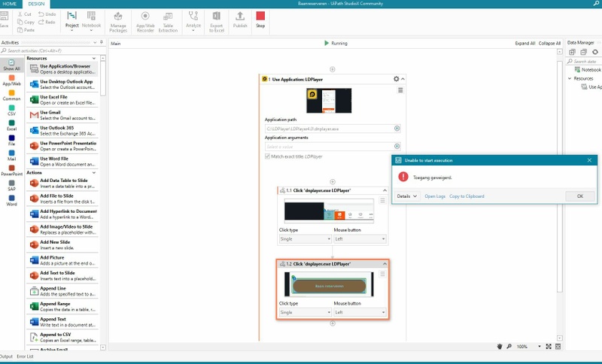Open Logs from the error dialog

(x=435, y=196)
